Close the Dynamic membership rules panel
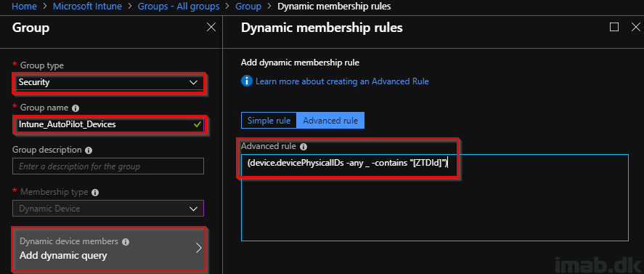This screenshot has width=644, height=274. 635,27
